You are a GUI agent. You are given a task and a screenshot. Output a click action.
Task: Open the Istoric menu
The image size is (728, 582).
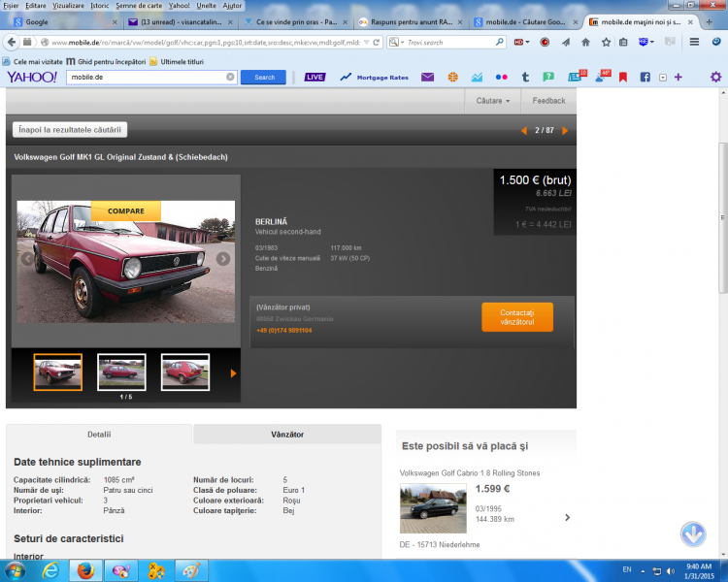[x=99, y=5]
